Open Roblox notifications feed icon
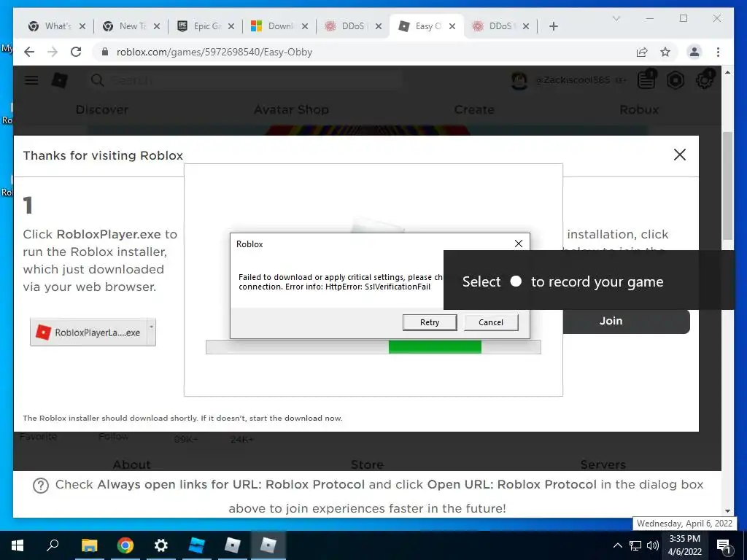Screen dimensions: 747x560 point(646,80)
